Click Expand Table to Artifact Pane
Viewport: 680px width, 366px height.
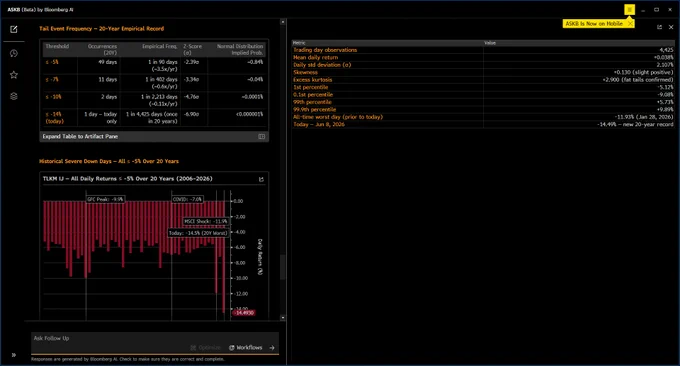(x=154, y=136)
